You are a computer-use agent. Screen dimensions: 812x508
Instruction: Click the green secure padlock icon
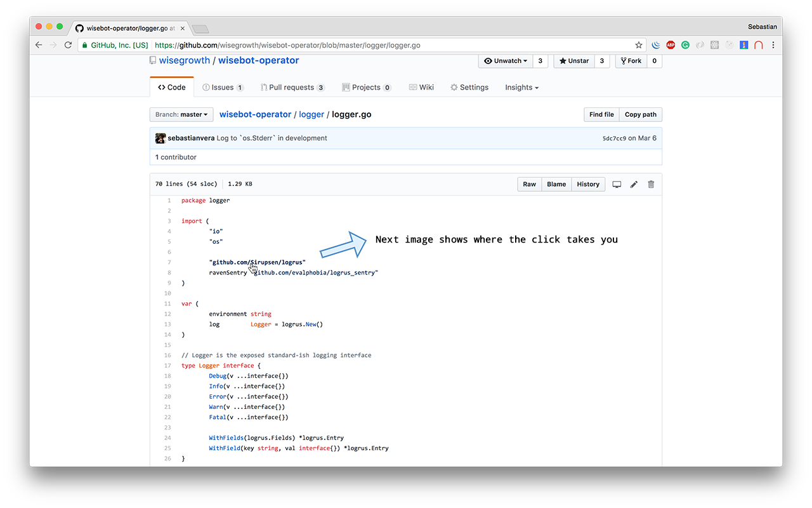point(83,45)
